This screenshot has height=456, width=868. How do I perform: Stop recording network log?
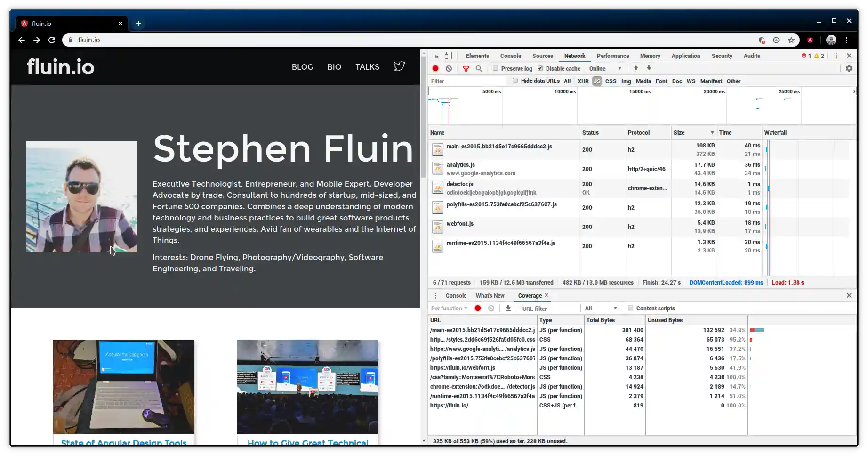[x=435, y=68]
